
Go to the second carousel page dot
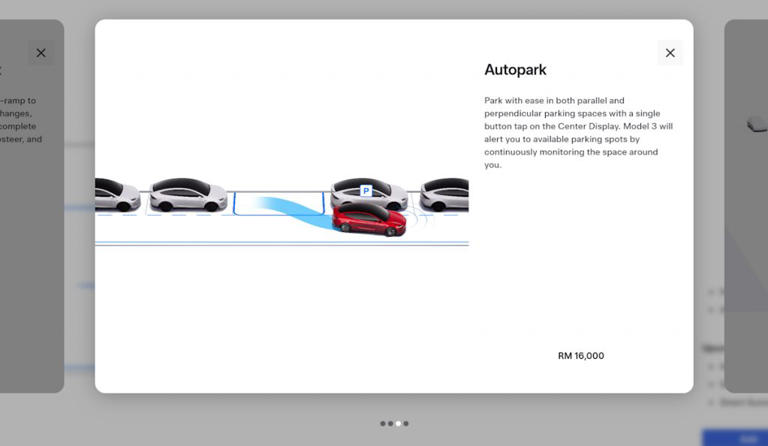point(390,423)
